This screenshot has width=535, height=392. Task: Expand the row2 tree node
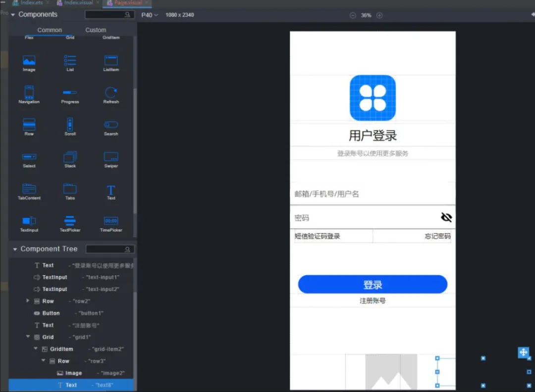tap(28, 300)
